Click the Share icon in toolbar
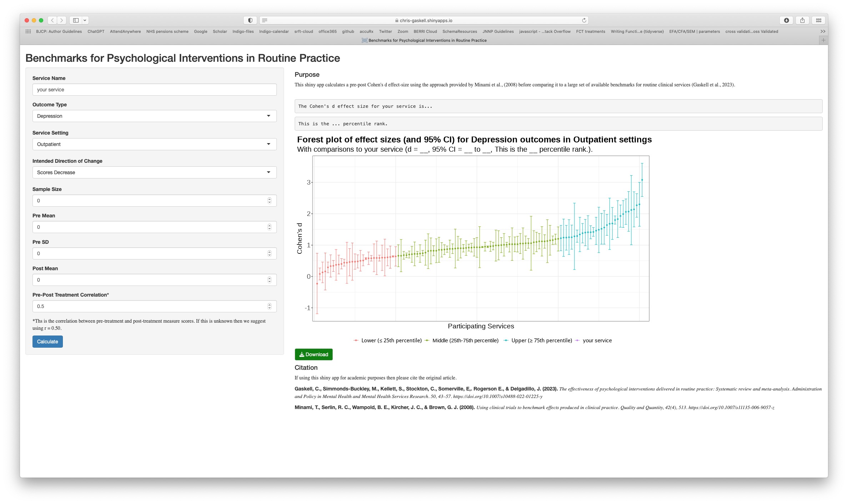The image size is (848, 504). click(802, 20)
